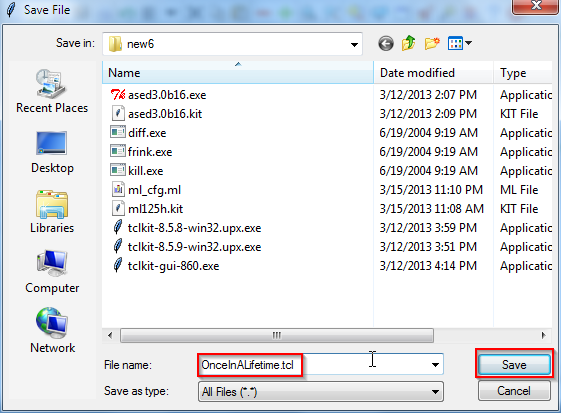Close the Save File dialog
561x413 pixels.
536,6
